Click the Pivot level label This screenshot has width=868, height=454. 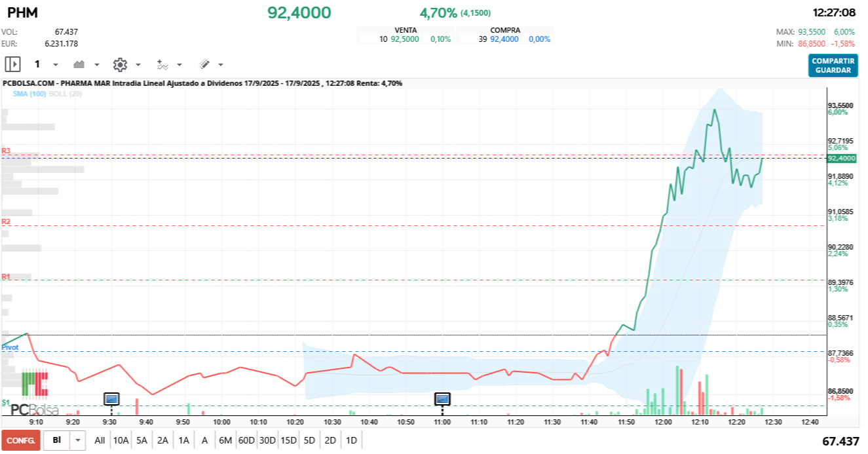click(x=10, y=347)
